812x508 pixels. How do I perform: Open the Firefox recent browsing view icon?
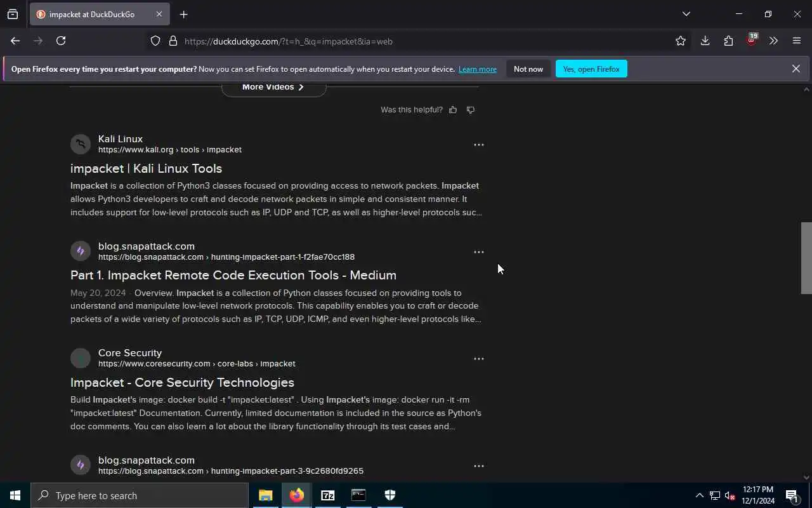[x=13, y=14]
